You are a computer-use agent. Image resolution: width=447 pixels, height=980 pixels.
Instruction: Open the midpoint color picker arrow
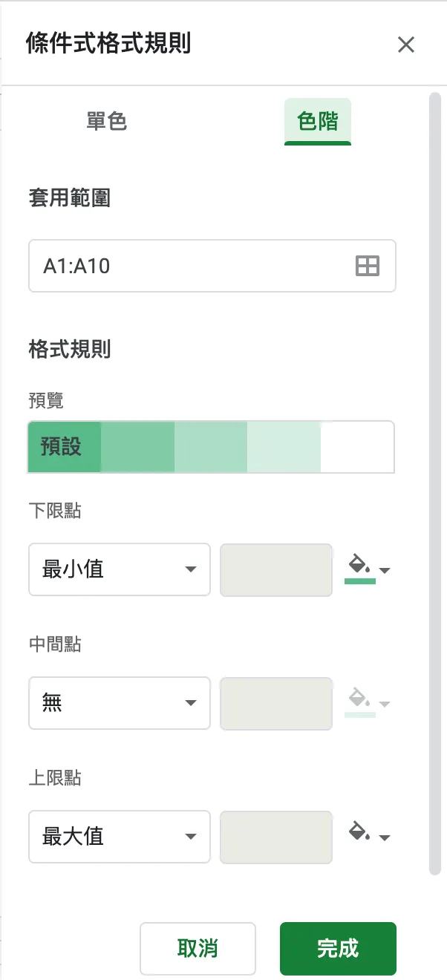(x=383, y=704)
